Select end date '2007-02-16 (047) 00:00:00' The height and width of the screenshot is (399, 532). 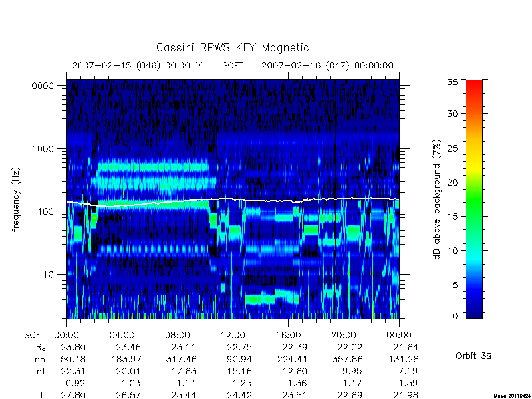point(327,65)
